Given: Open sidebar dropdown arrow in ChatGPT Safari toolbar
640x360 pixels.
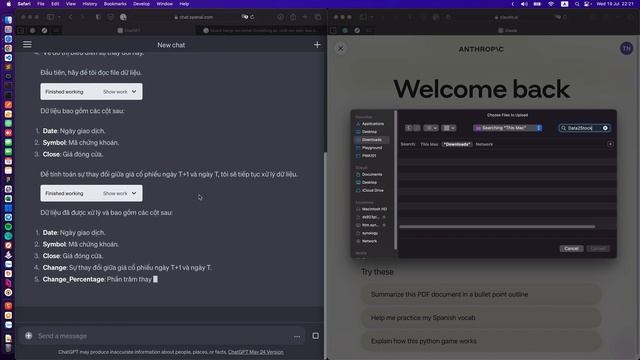Looking at the screenshot, I should pyautogui.click(x=59, y=17).
